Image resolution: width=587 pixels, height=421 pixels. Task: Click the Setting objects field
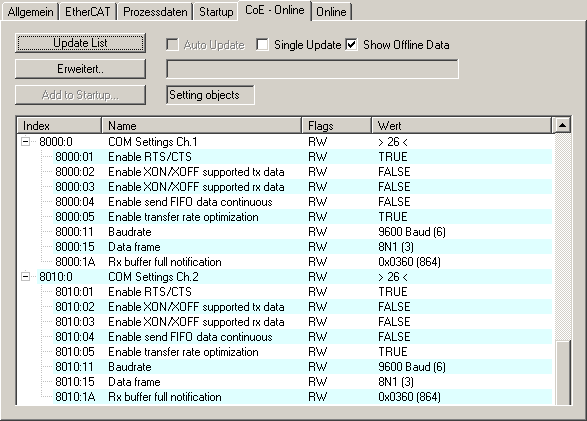(x=210, y=95)
